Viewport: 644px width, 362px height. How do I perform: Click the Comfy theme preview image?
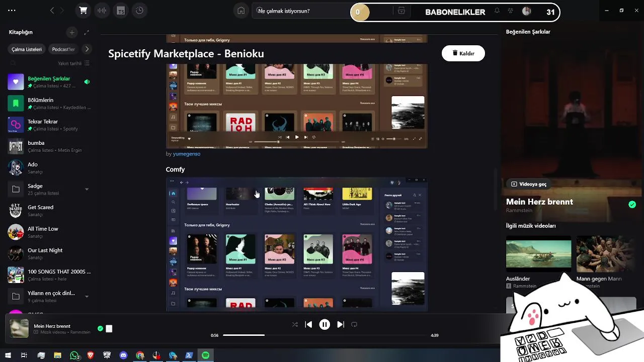click(x=297, y=244)
